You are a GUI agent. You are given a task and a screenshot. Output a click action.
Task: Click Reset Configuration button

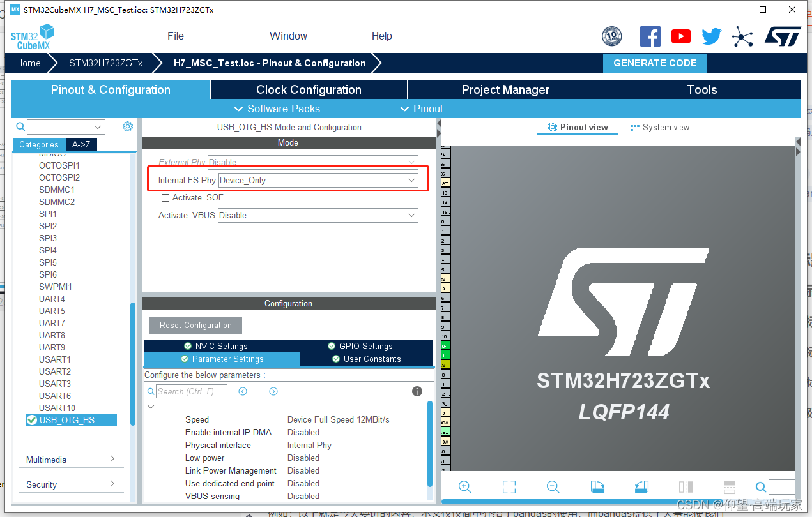195,325
